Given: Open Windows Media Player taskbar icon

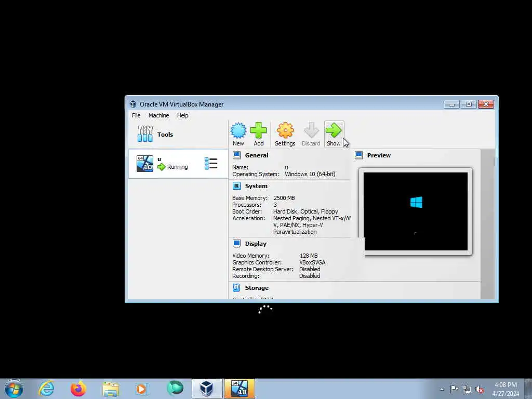Looking at the screenshot, I should click(x=142, y=389).
